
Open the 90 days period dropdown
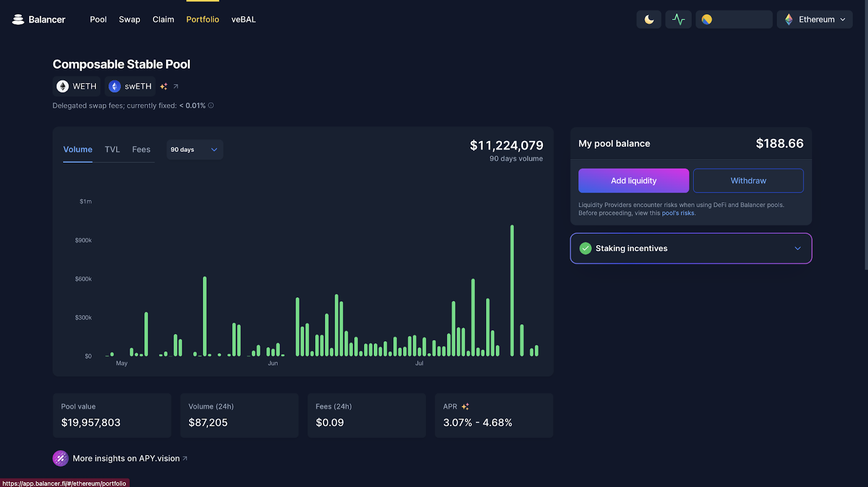pyautogui.click(x=195, y=150)
